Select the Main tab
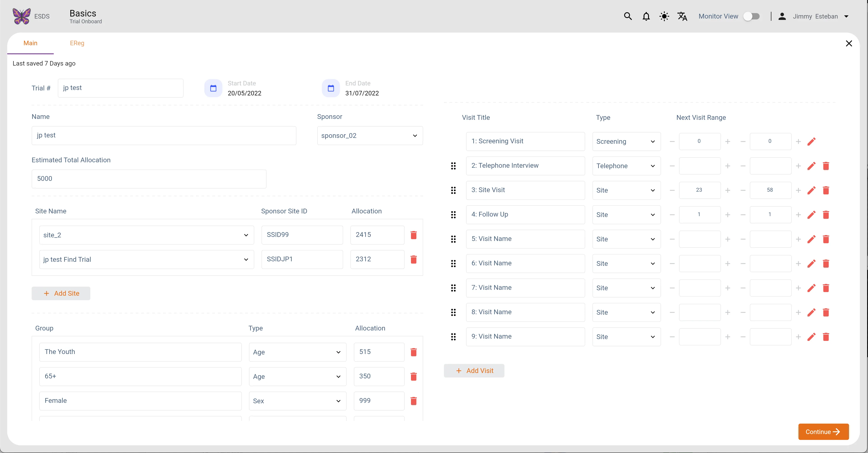868x453 pixels. 30,43
